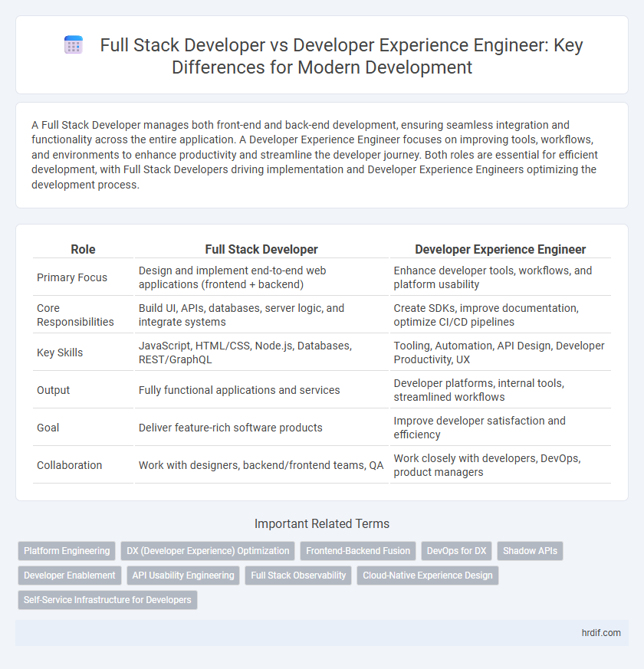This screenshot has height=669, width=644.
Task: Select the Full Stack Developer column header
Action: click(261, 249)
